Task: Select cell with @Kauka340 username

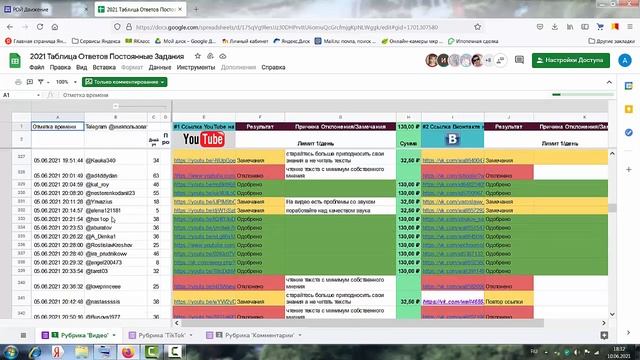Action: 116,157
